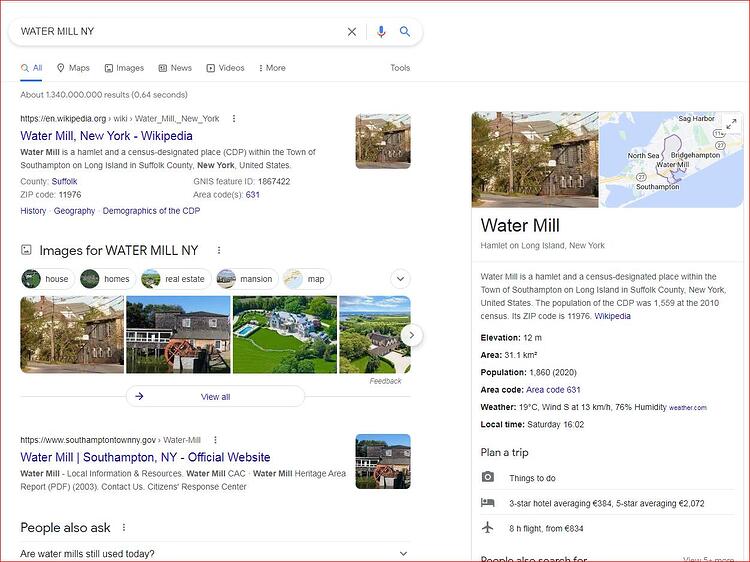The width and height of the screenshot is (750, 562).
Task: Open first street-view mill image in carousel
Action: point(72,334)
